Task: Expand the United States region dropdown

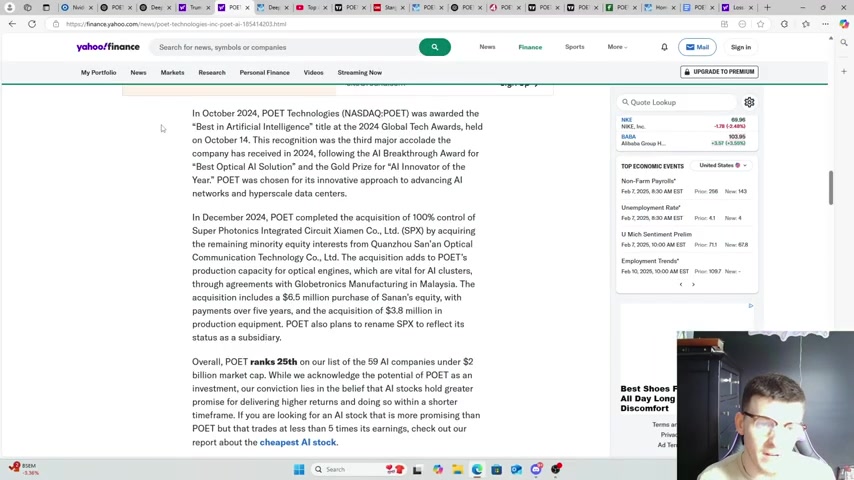Action: tap(723, 165)
